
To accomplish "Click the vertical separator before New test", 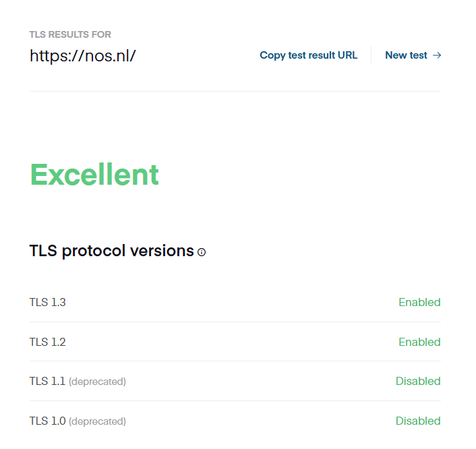I will point(371,55).
